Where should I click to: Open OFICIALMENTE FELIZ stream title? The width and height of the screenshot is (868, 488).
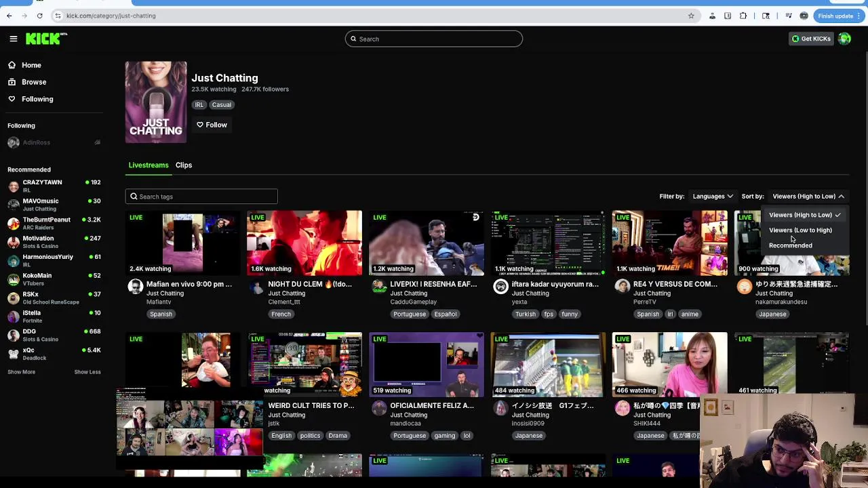(x=432, y=406)
